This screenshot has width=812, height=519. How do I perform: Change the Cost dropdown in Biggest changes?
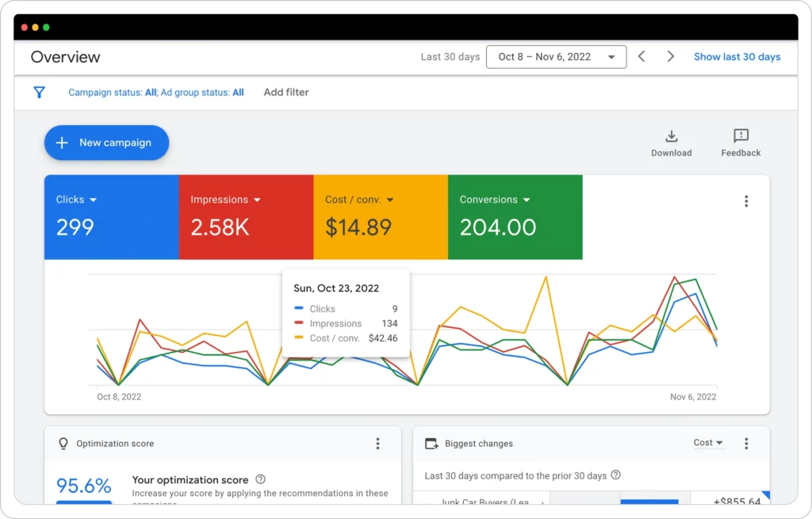coord(708,443)
